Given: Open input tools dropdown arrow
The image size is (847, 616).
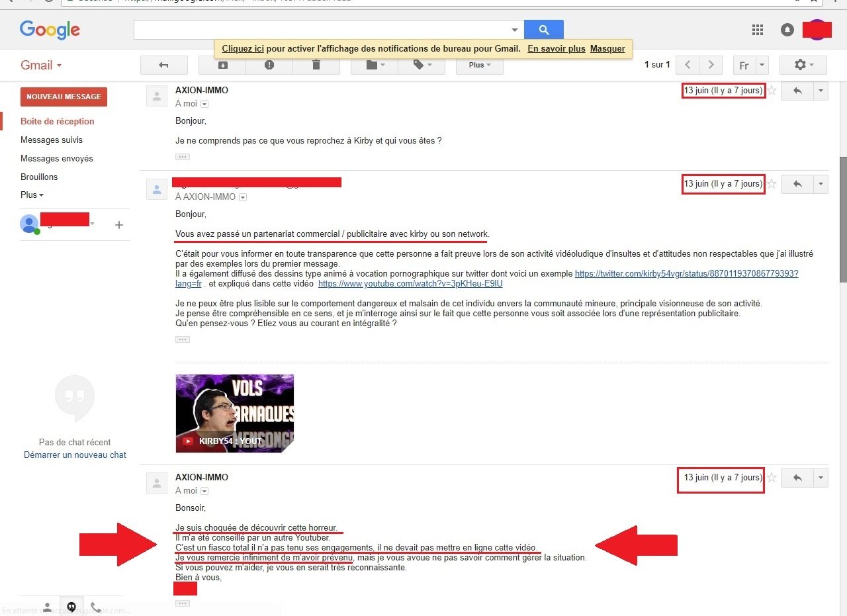Looking at the screenshot, I should 762,65.
